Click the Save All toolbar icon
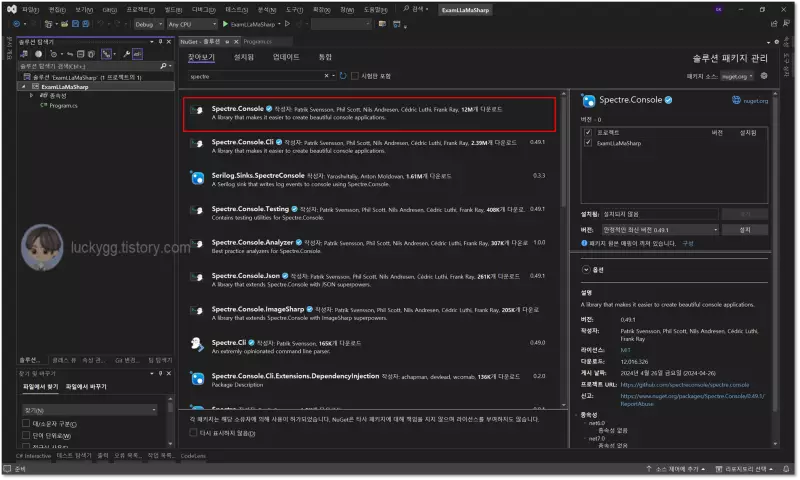Image resolution: width=800 pixels, height=480 pixels. pos(86,24)
